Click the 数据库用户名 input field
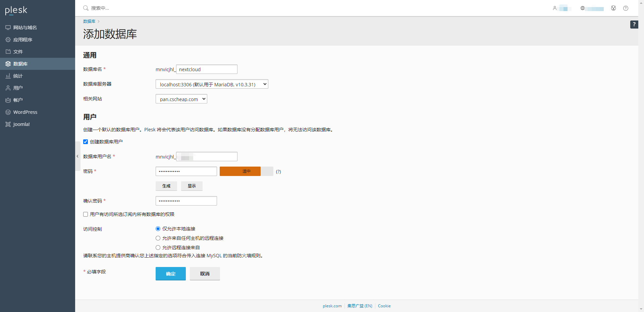This screenshot has width=644, height=312. pyautogui.click(x=207, y=157)
